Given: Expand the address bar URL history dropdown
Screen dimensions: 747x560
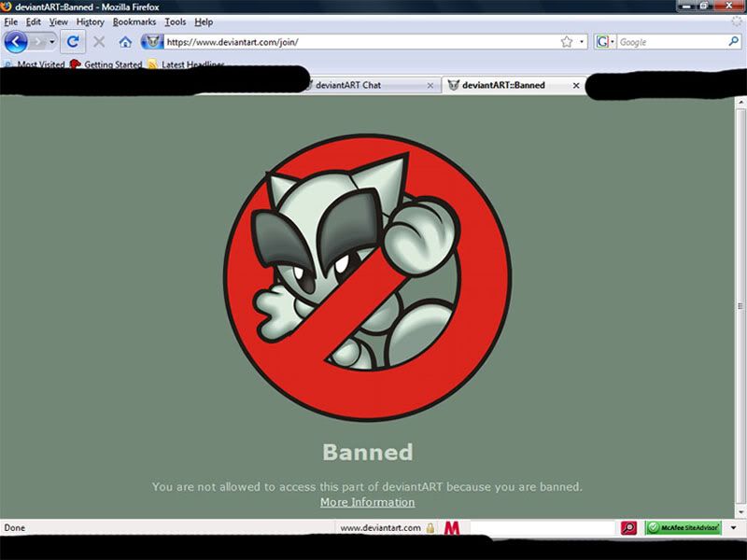Looking at the screenshot, I should (x=582, y=42).
